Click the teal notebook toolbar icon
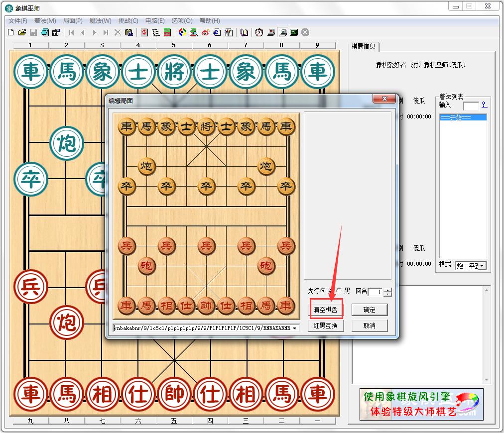 [x=45, y=32]
